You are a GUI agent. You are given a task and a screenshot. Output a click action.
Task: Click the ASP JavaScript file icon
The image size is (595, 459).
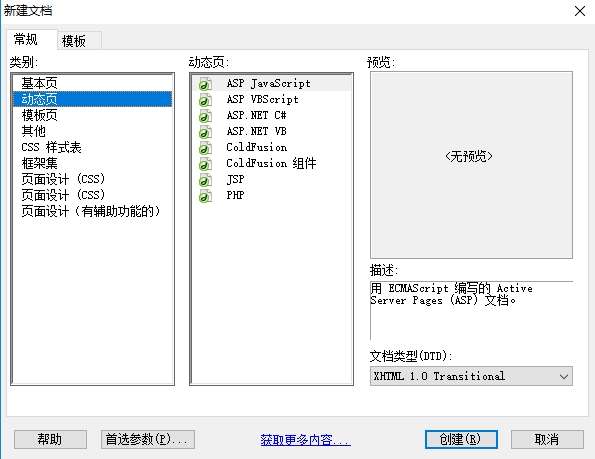coord(205,84)
